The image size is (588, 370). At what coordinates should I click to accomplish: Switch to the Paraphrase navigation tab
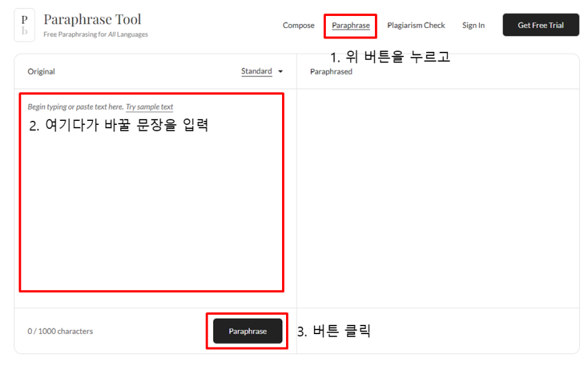pos(350,25)
